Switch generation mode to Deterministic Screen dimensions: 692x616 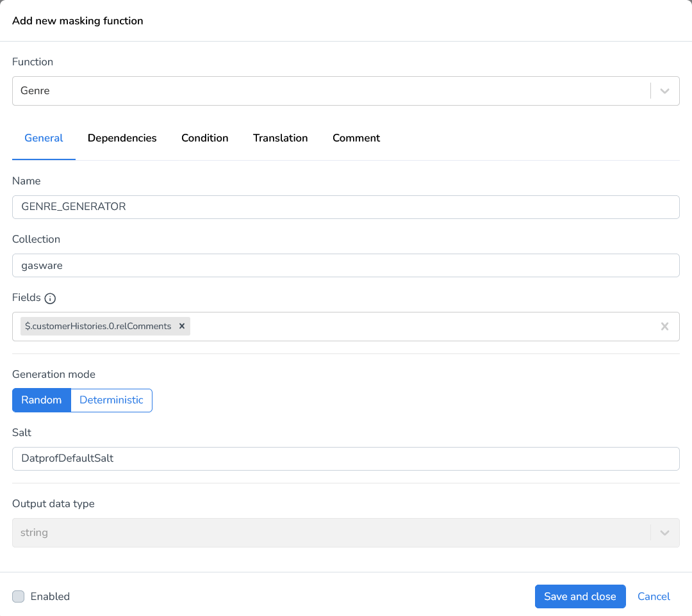(x=111, y=400)
